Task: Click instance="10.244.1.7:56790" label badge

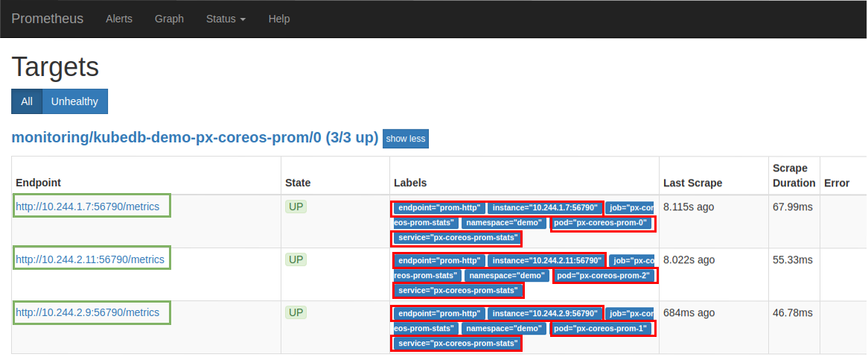Action: tap(545, 208)
